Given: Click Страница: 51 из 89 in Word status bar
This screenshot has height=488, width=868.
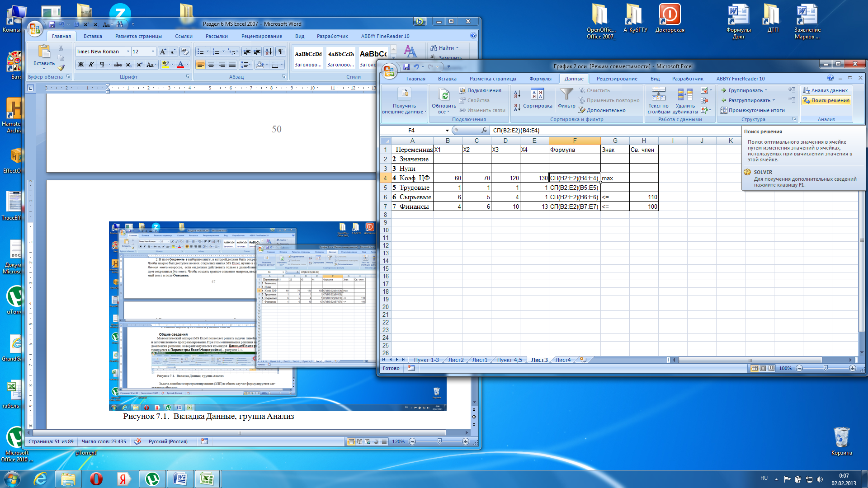Looking at the screenshot, I should click(51, 441).
